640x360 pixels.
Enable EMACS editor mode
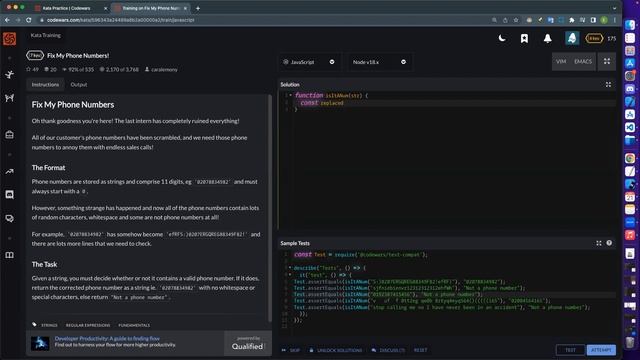pyautogui.click(x=583, y=62)
